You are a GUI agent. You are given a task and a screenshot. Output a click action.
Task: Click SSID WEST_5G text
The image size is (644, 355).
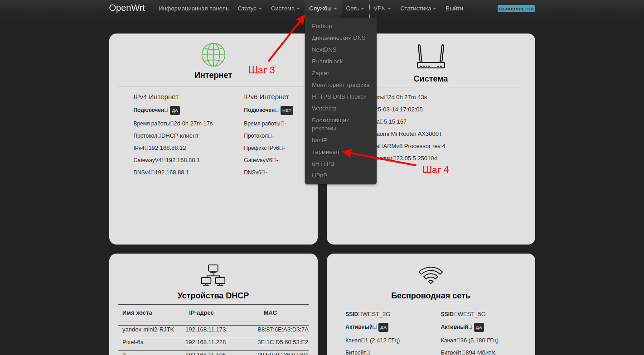pos(463,314)
